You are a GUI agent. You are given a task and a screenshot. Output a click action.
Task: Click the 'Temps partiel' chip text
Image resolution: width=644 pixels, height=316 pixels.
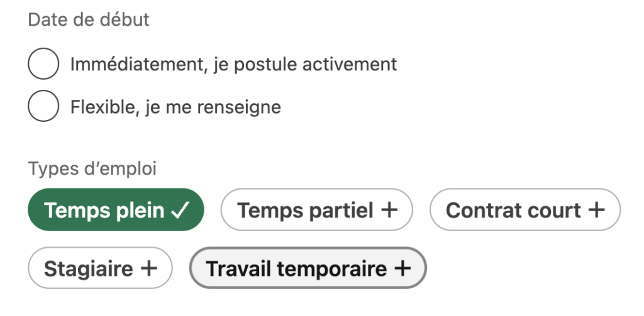[x=305, y=210]
